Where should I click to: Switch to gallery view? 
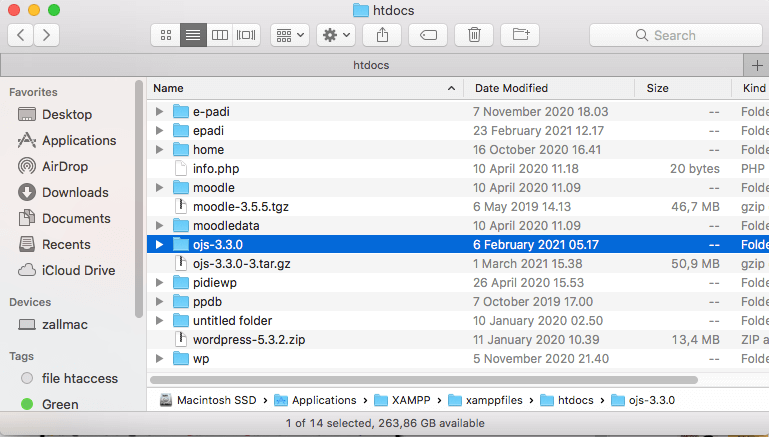(246, 35)
